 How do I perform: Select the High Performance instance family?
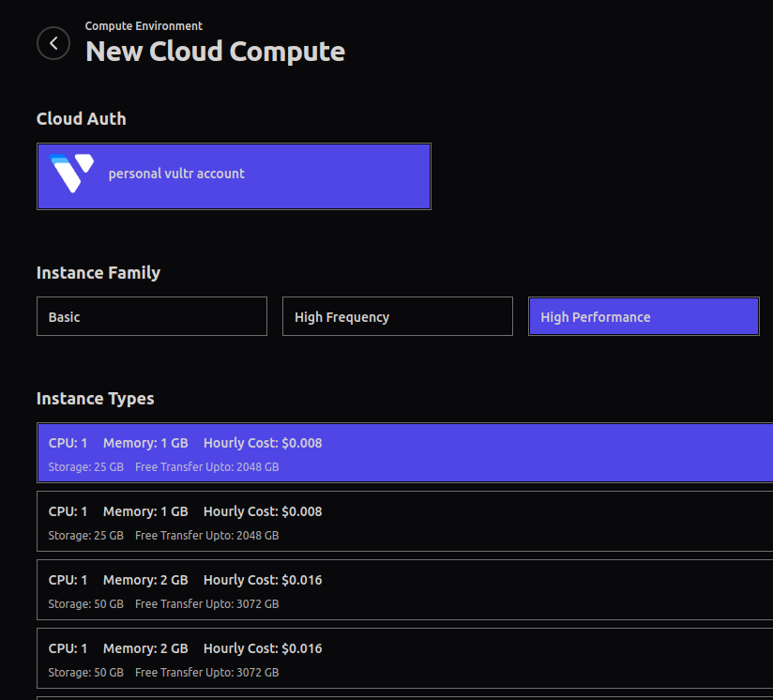tap(644, 316)
